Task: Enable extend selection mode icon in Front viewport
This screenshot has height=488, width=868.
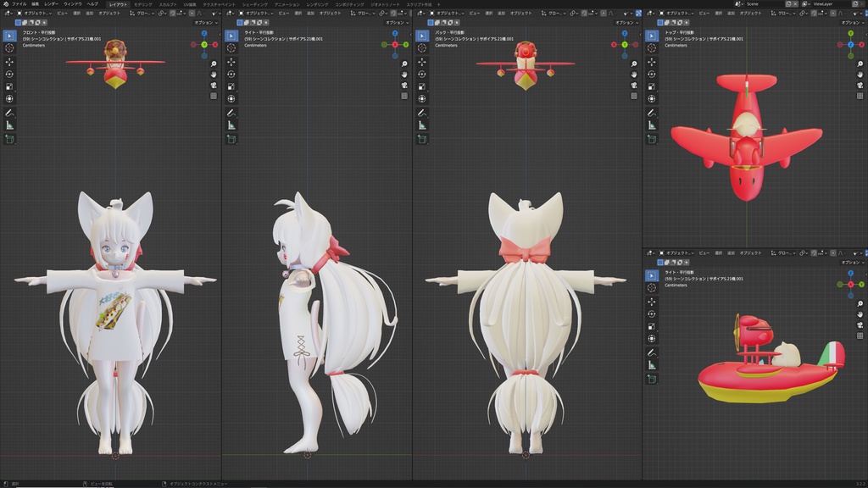Action: (x=25, y=23)
